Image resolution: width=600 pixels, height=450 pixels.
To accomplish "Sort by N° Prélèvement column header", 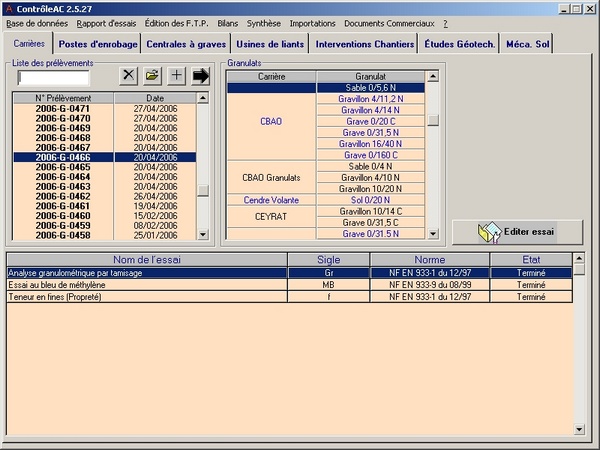I will [63, 98].
